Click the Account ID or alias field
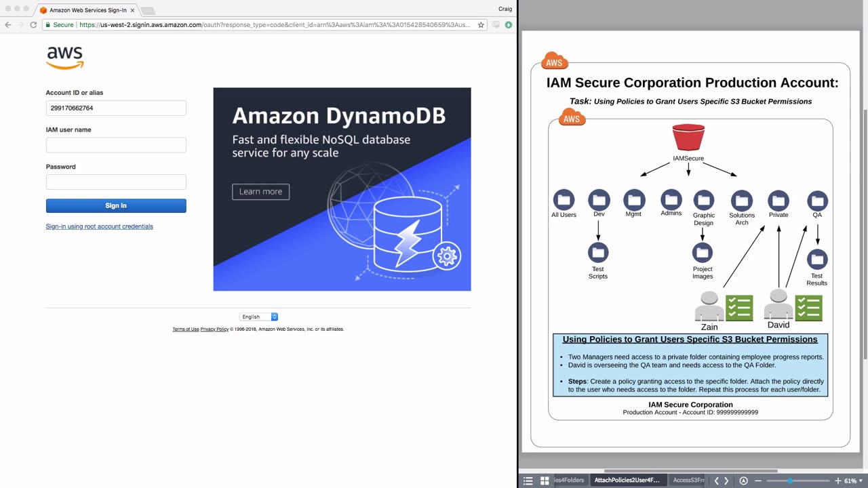 [116, 108]
